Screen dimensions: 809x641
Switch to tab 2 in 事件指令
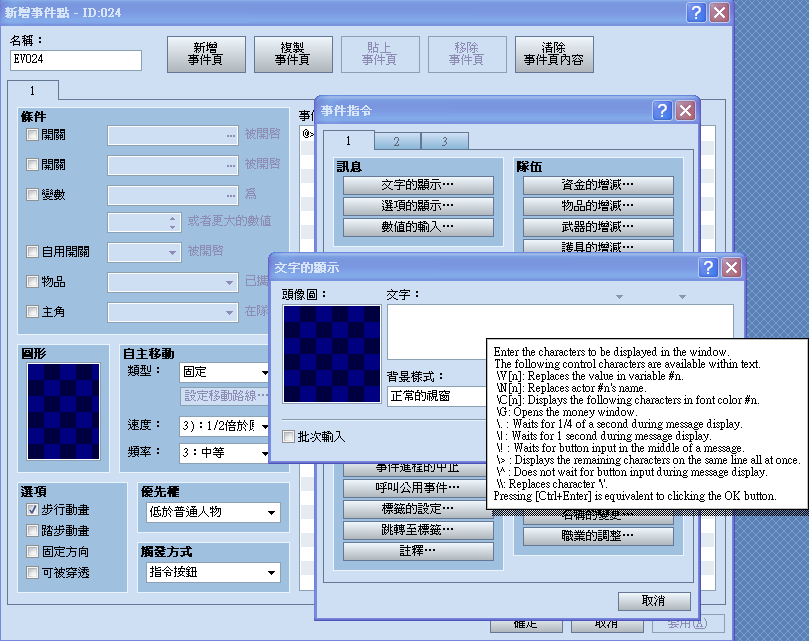[x=397, y=141]
